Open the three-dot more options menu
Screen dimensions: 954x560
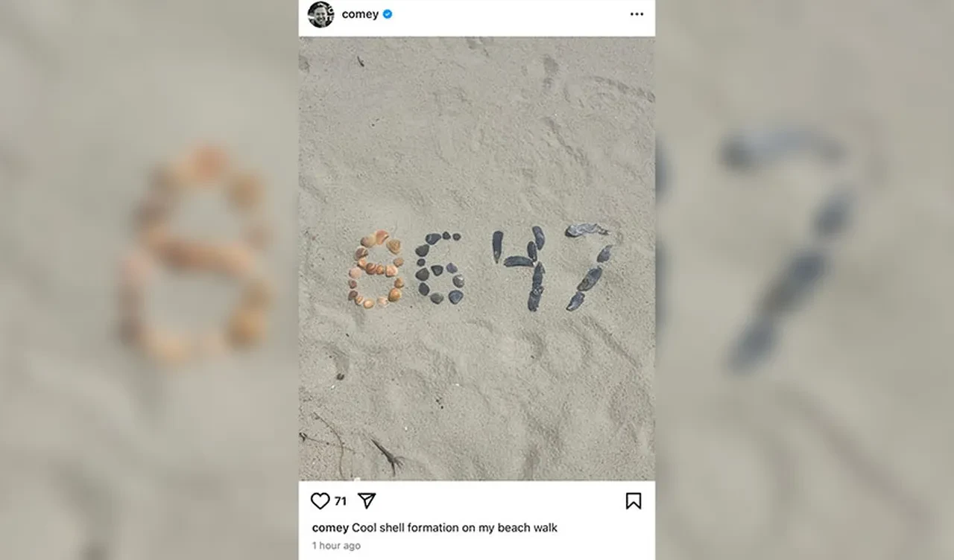(x=636, y=14)
